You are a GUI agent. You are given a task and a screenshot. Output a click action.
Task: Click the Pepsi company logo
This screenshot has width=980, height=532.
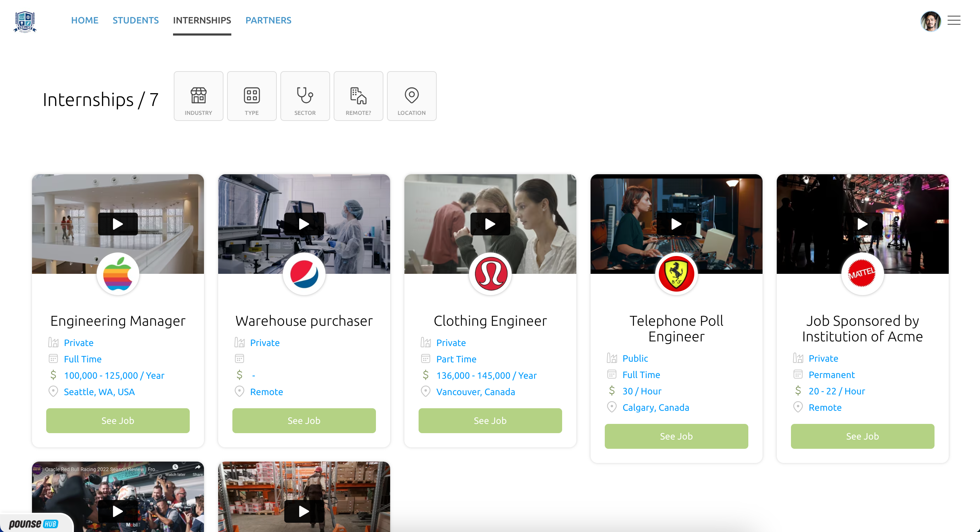(303, 274)
